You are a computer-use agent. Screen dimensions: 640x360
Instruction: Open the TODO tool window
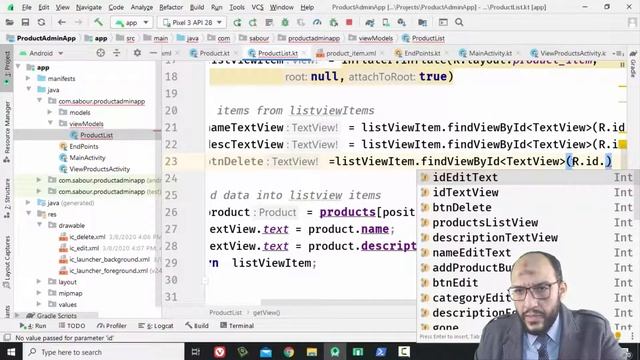[72, 326]
